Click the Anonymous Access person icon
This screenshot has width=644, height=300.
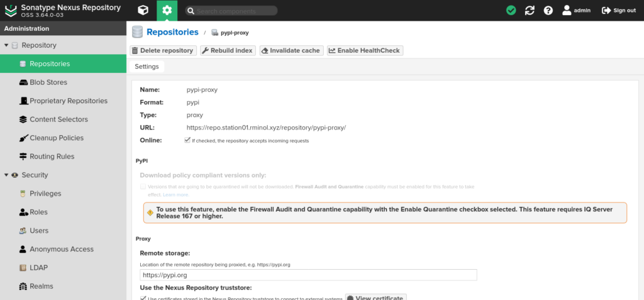(x=23, y=249)
